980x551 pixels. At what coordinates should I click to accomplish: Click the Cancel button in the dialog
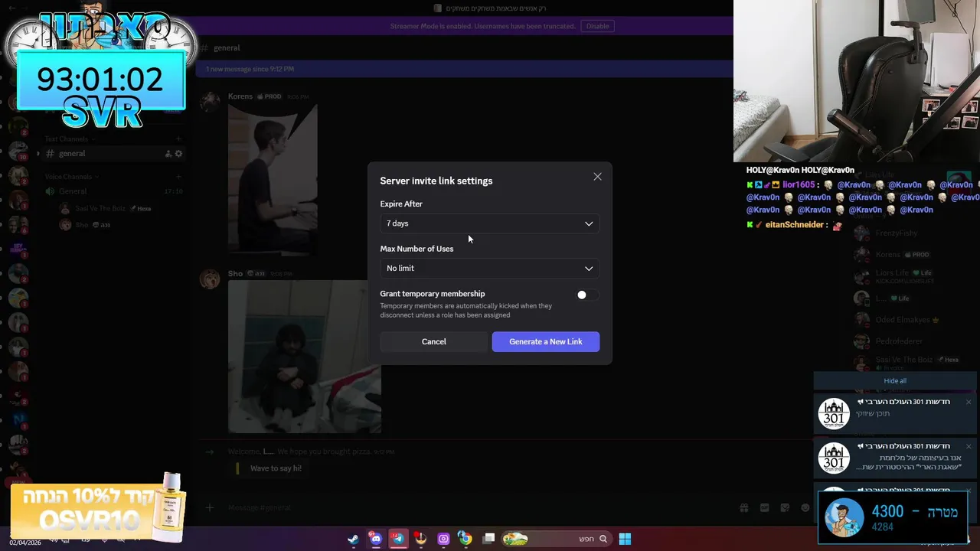pyautogui.click(x=433, y=341)
